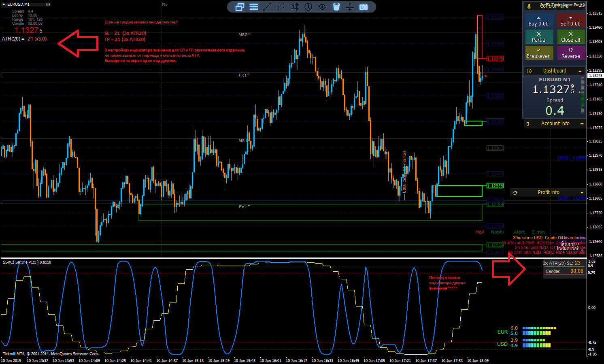Viewport: 604px width, 364px height.
Task: Click the info icon beside Dashboard
Action: (x=529, y=71)
